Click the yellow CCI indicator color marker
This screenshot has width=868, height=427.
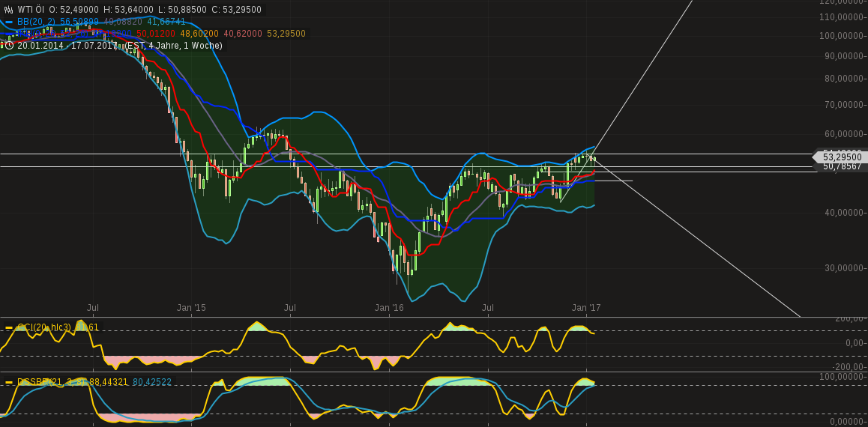9,327
